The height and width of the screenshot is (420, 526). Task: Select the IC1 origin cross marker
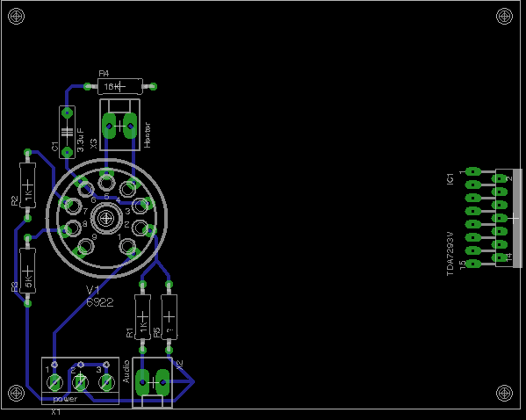point(514,218)
